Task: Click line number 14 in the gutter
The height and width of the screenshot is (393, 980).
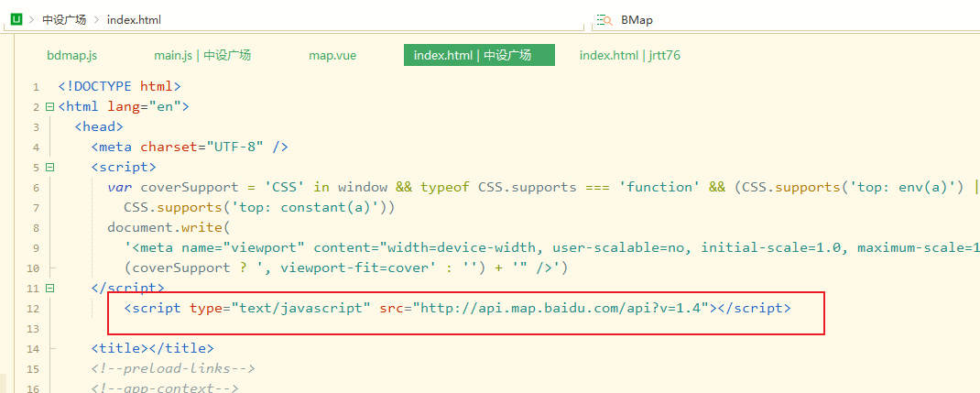Action: coord(33,349)
